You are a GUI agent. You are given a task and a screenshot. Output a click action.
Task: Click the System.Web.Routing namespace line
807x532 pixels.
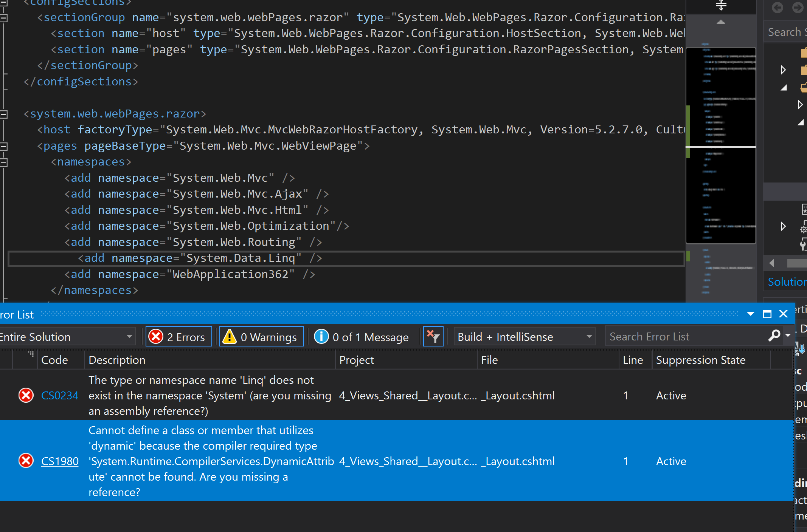point(193,242)
